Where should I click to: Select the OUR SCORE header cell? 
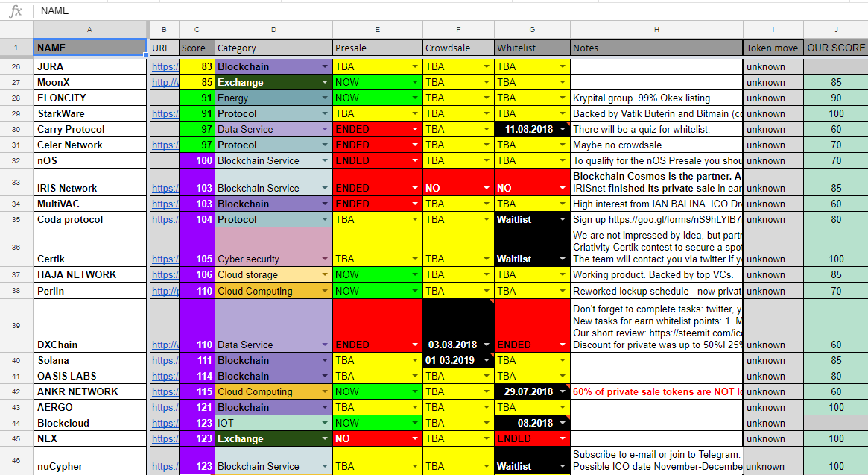click(836, 48)
